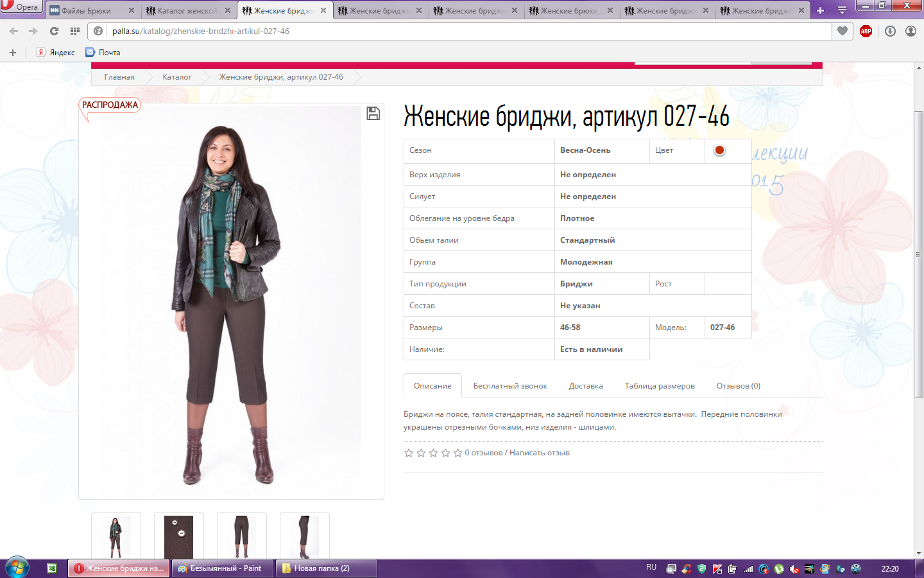
Task: Add a bookmark to the bookmarks bar
Action: coord(13,53)
